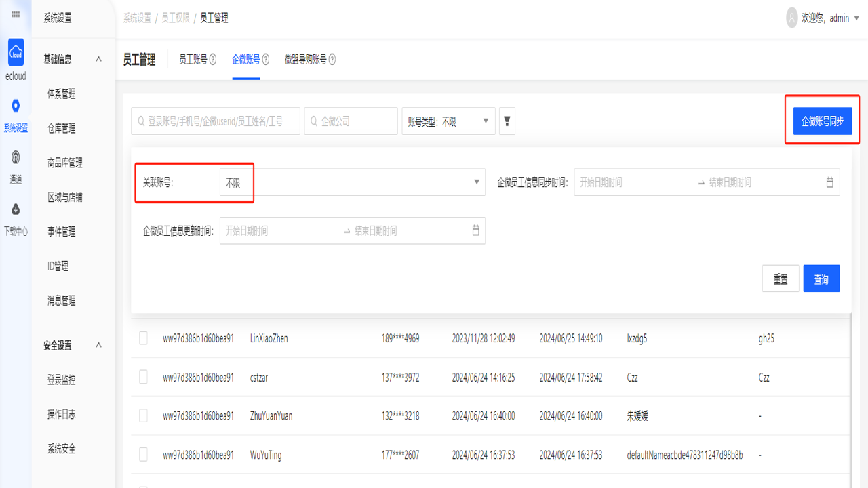
Task: Open the admin user dropdown arrow
Action: (x=856, y=18)
